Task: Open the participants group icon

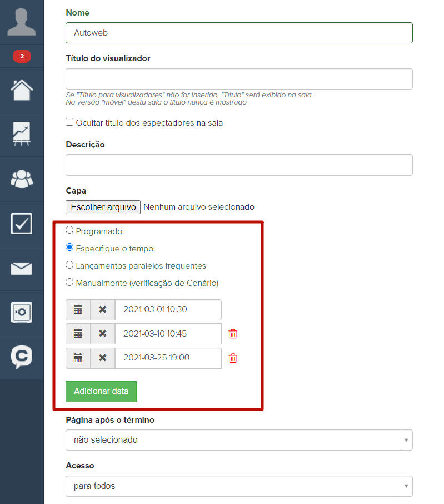Action: pos(22,179)
